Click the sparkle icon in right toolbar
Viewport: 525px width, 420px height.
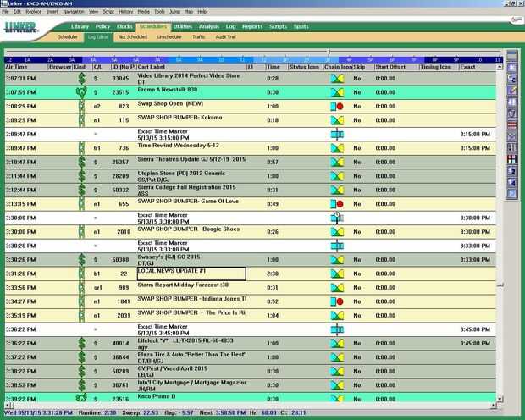click(511, 68)
